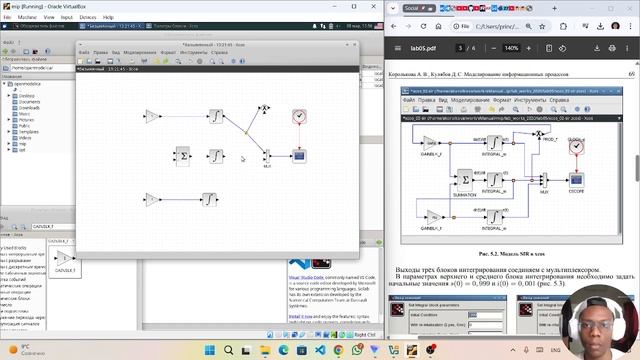Toggle the PDF sidebar hamburger menu

(x=398, y=48)
